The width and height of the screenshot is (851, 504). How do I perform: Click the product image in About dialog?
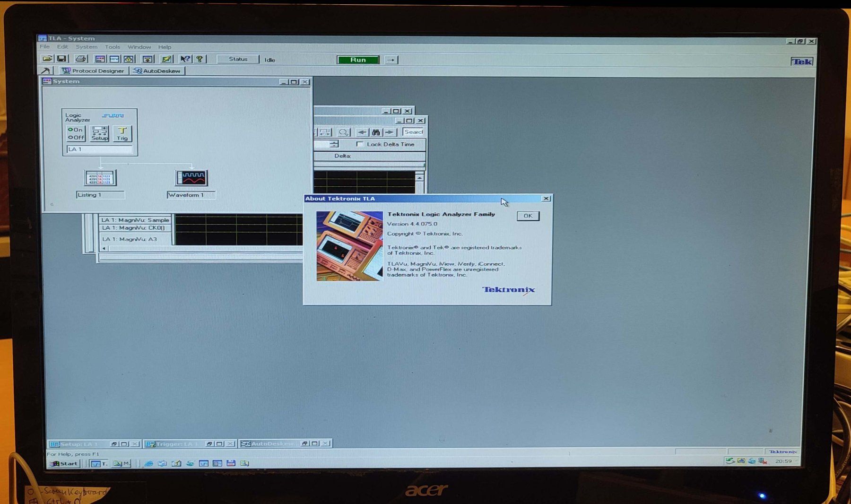349,246
